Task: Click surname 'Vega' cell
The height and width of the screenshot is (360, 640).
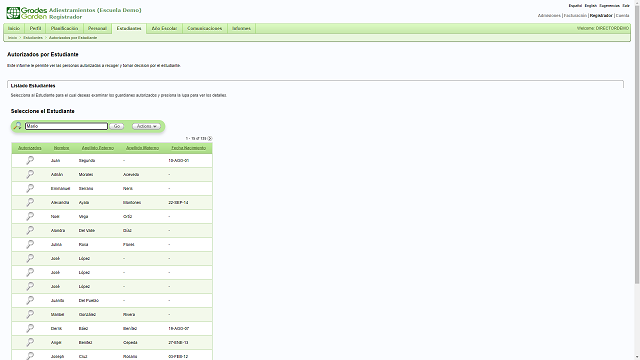Action: (83, 216)
